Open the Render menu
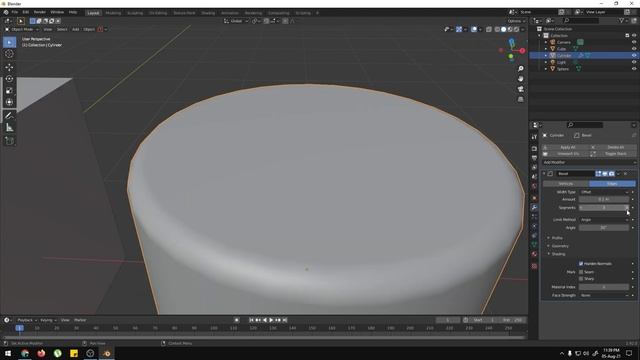640x360 pixels. pyautogui.click(x=40, y=13)
